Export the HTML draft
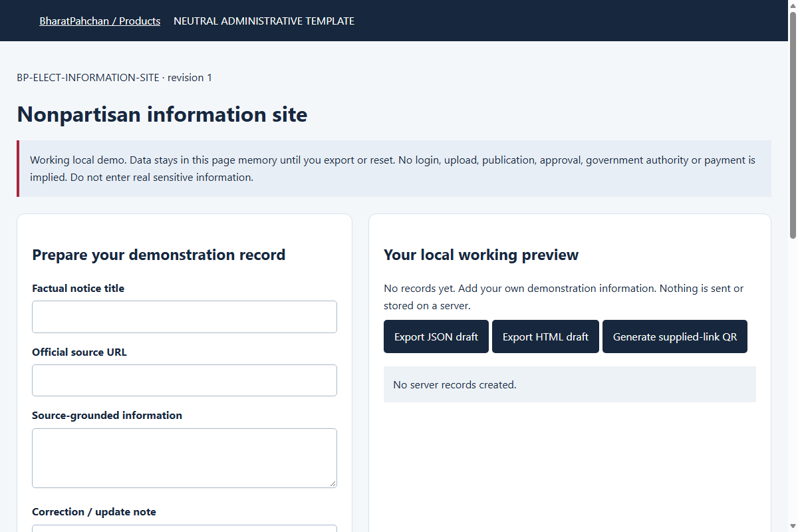This screenshot has height=532, width=798. click(545, 336)
